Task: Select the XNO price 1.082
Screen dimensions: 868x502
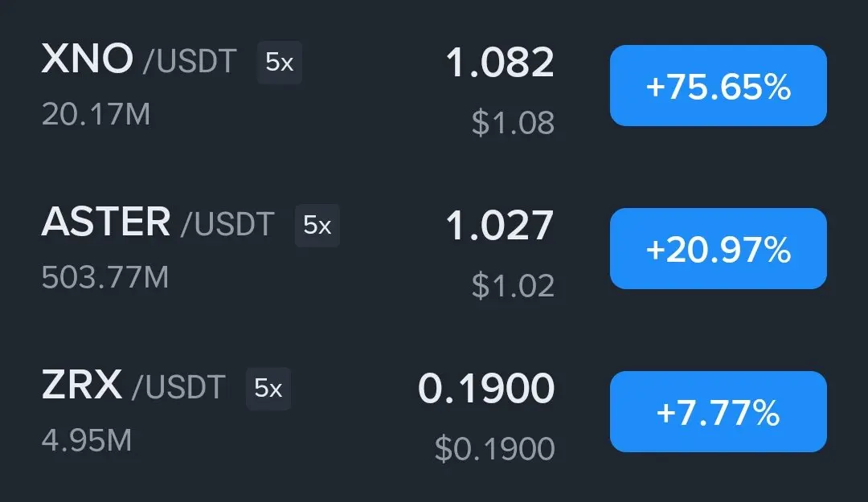Action: (x=499, y=62)
